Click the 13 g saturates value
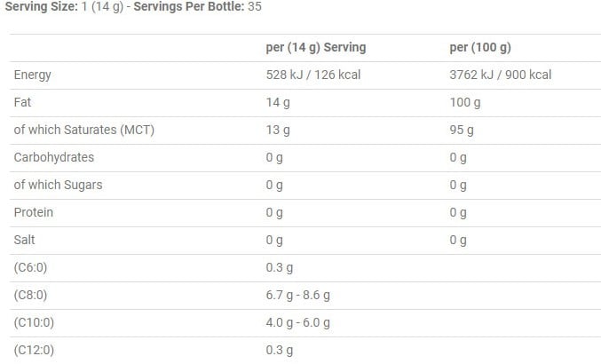Image resolution: width=601 pixels, height=364 pixels. [x=278, y=130]
